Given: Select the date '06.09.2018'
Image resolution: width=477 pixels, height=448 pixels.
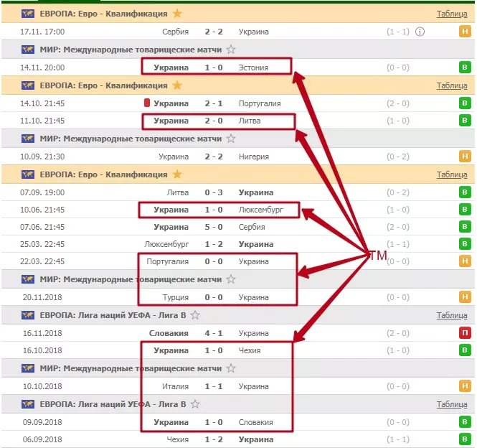Looking at the screenshot, I should point(42,439).
